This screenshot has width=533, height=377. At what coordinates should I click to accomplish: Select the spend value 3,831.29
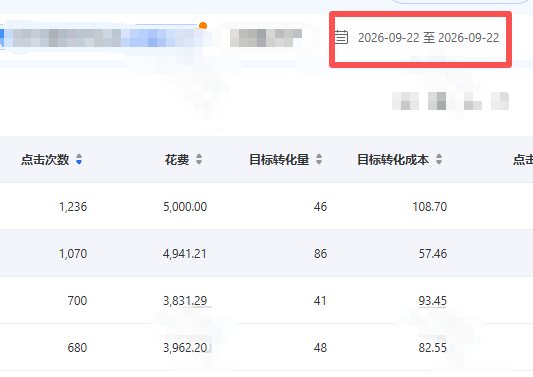[185, 301]
